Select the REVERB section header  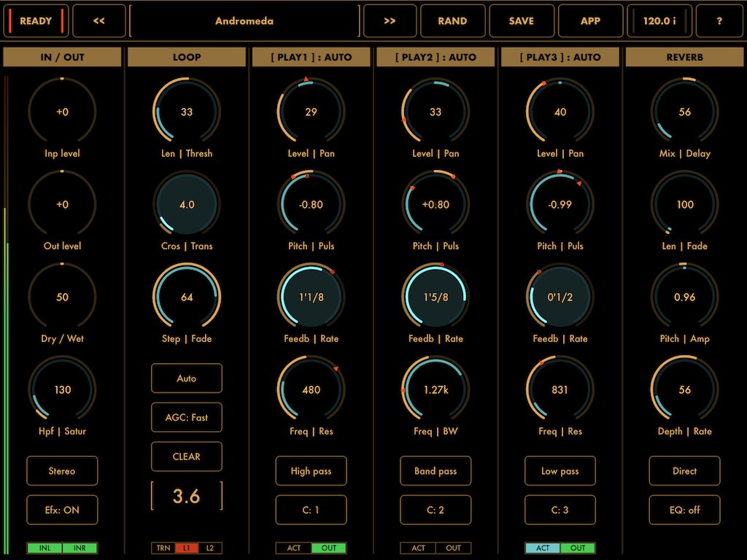(684, 57)
